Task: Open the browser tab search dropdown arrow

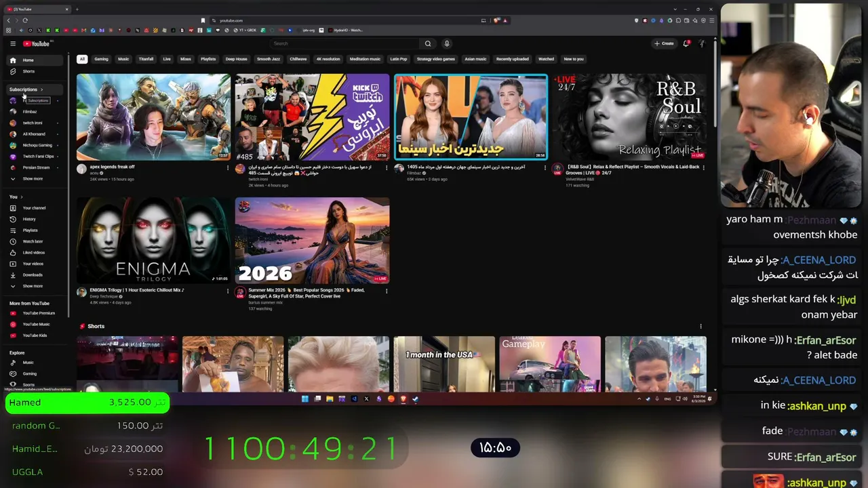Action: tap(675, 9)
